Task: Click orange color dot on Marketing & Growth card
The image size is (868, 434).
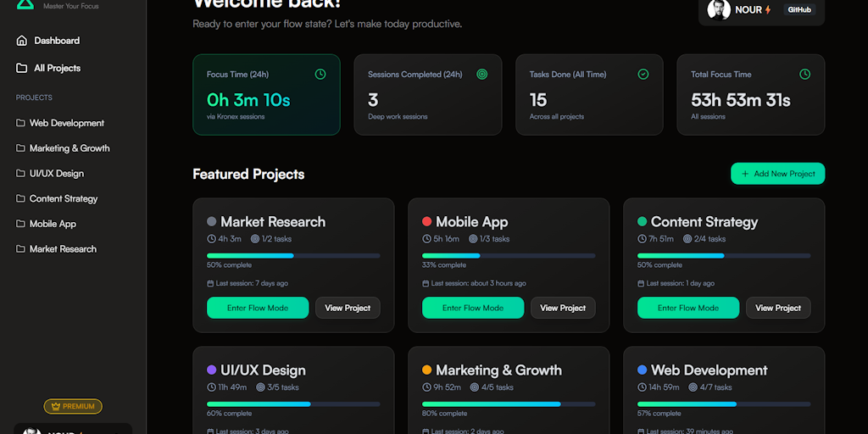Action: tap(427, 370)
